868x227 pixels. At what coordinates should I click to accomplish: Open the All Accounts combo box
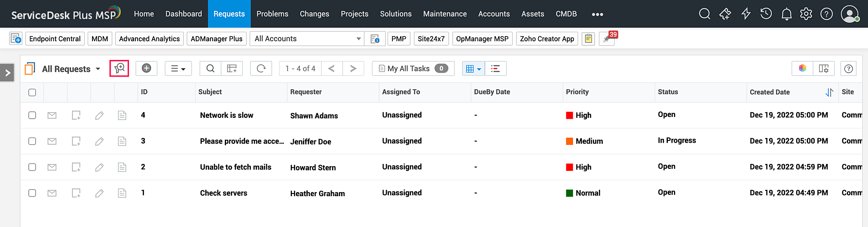point(307,39)
